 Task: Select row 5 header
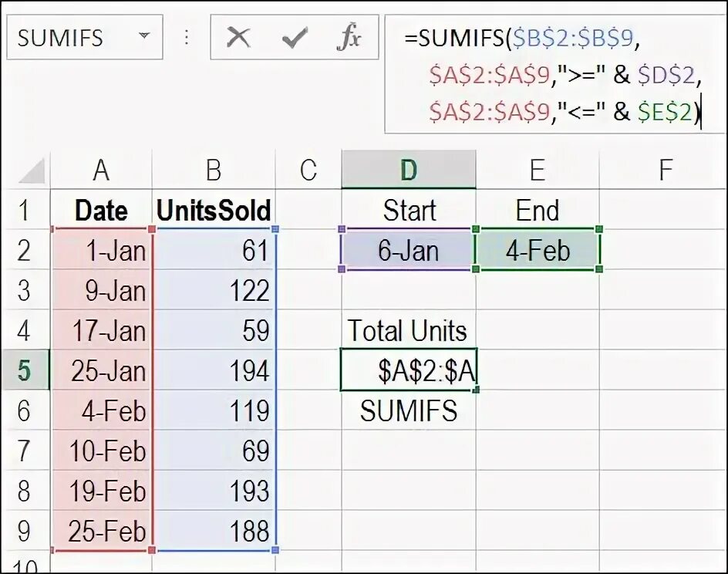pos(25,371)
